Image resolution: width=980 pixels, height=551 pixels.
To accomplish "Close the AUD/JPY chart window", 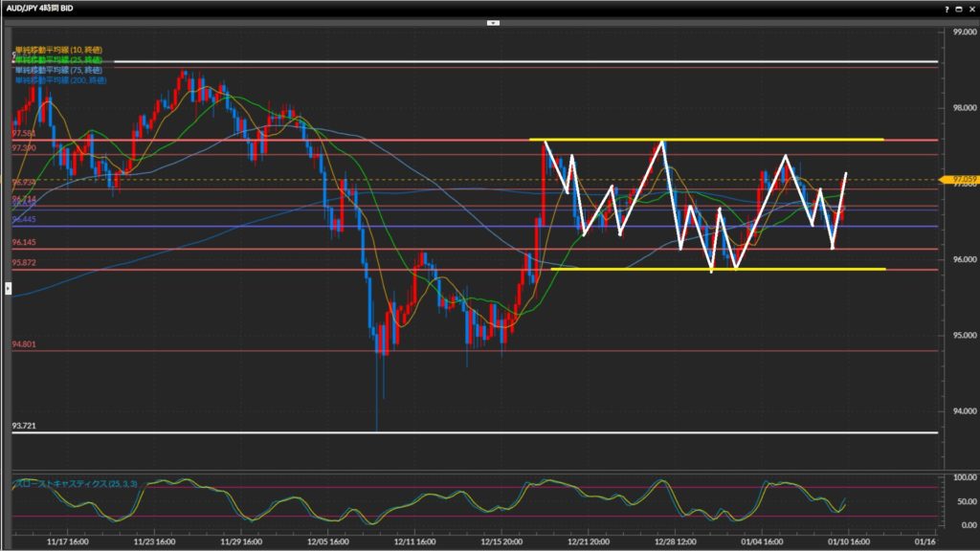I will click(970, 8).
